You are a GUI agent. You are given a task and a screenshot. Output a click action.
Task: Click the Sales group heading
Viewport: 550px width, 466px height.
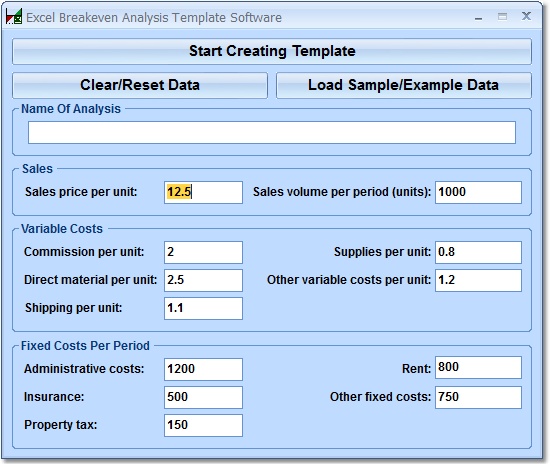[37, 169]
